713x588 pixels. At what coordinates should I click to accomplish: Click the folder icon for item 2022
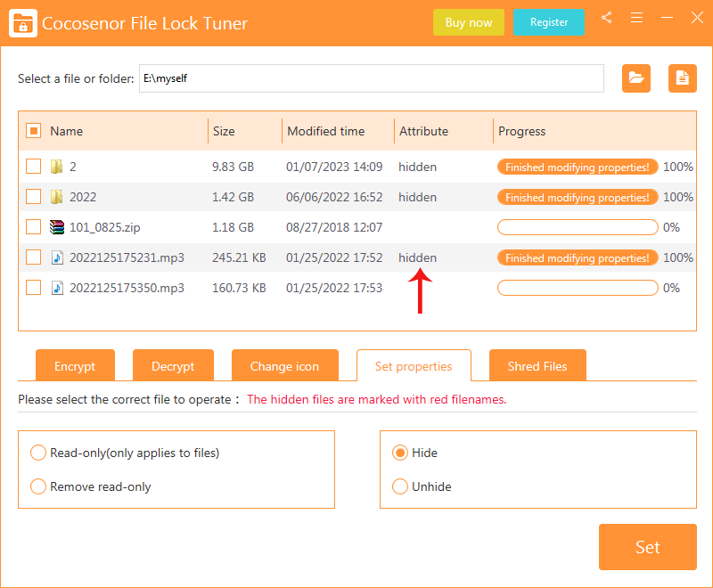(56, 197)
